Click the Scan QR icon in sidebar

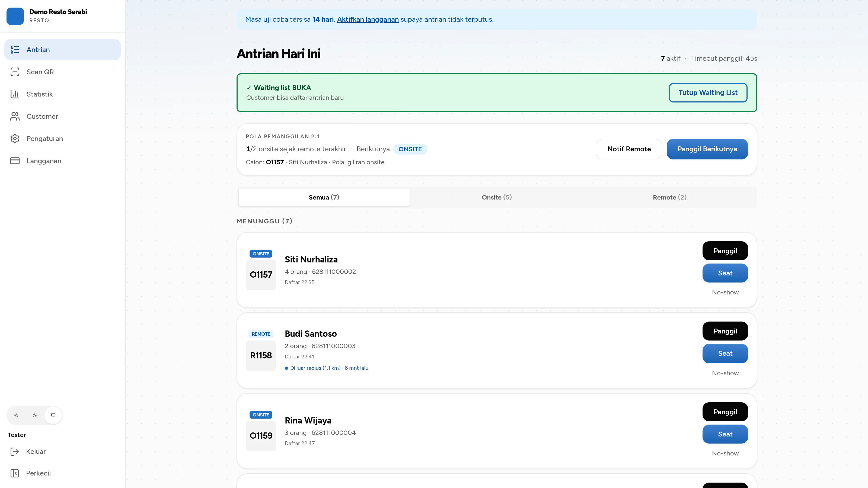(15, 72)
